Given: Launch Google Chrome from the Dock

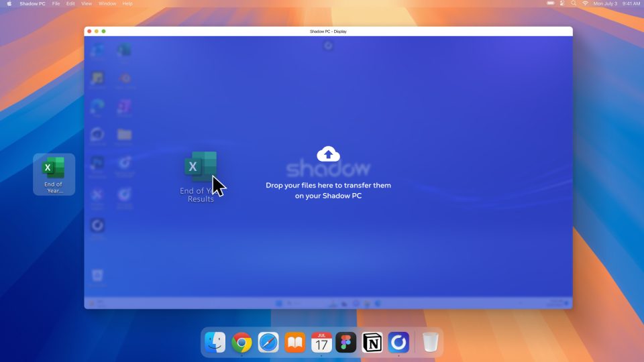Looking at the screenshot, I should pos(241,342).
